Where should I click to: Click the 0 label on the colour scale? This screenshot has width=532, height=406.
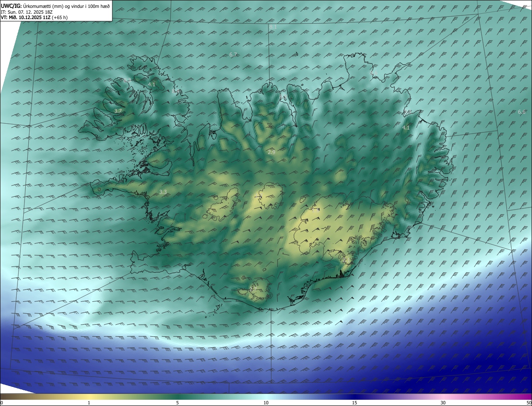tap(2, 403)
